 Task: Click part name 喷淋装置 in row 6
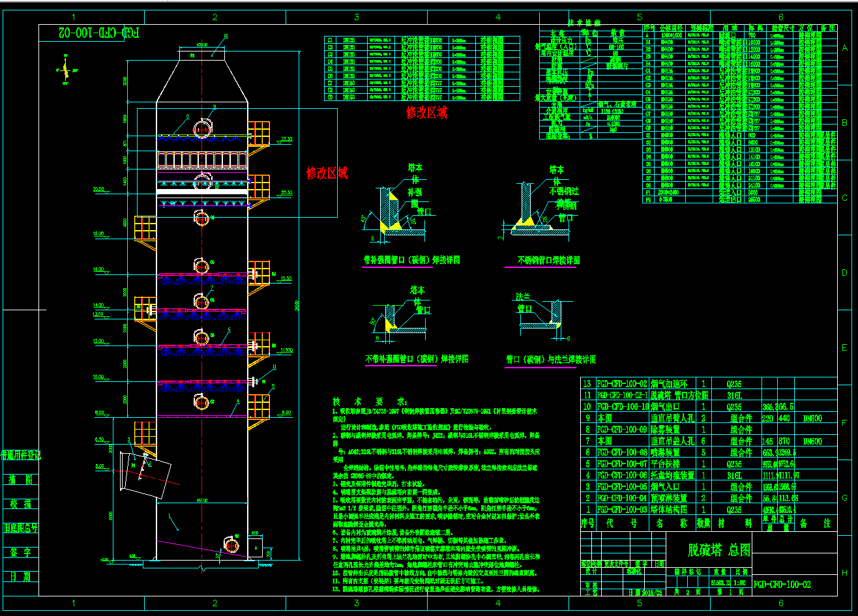[x=665, y=452]
